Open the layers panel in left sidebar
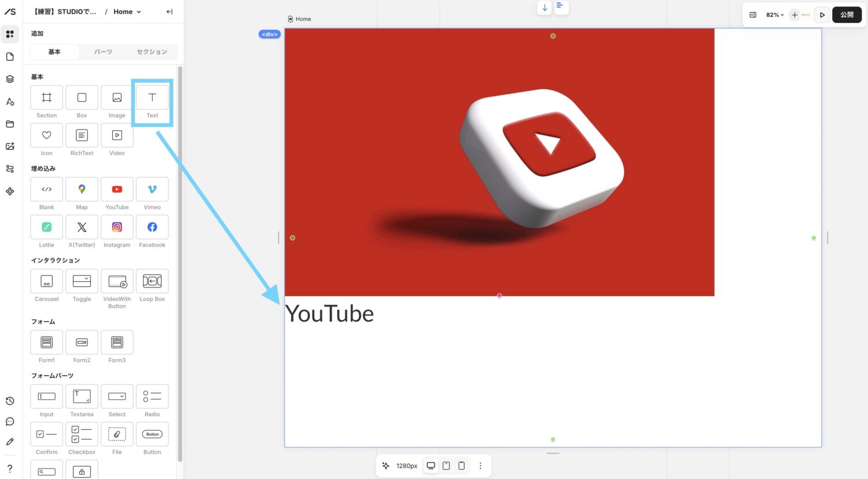868x479 pixels. pyautogui.click(x=10, y=79)
